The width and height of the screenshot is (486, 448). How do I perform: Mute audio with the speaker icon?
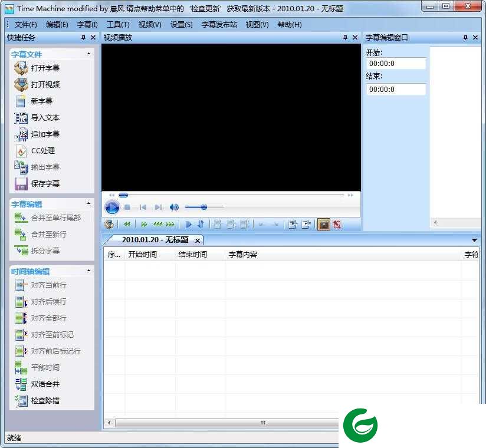pos(174,207)
